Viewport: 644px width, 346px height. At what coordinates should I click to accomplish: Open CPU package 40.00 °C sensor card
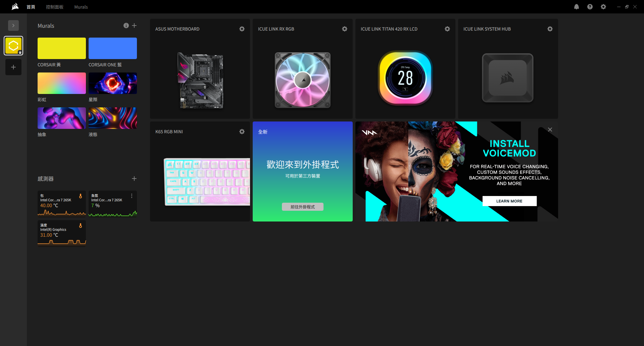[62, 204]
